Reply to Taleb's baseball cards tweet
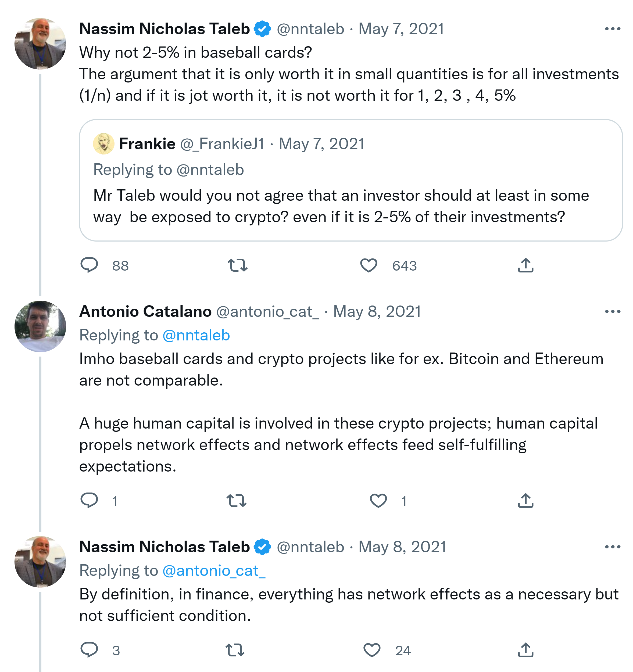 tap(89, 265)
